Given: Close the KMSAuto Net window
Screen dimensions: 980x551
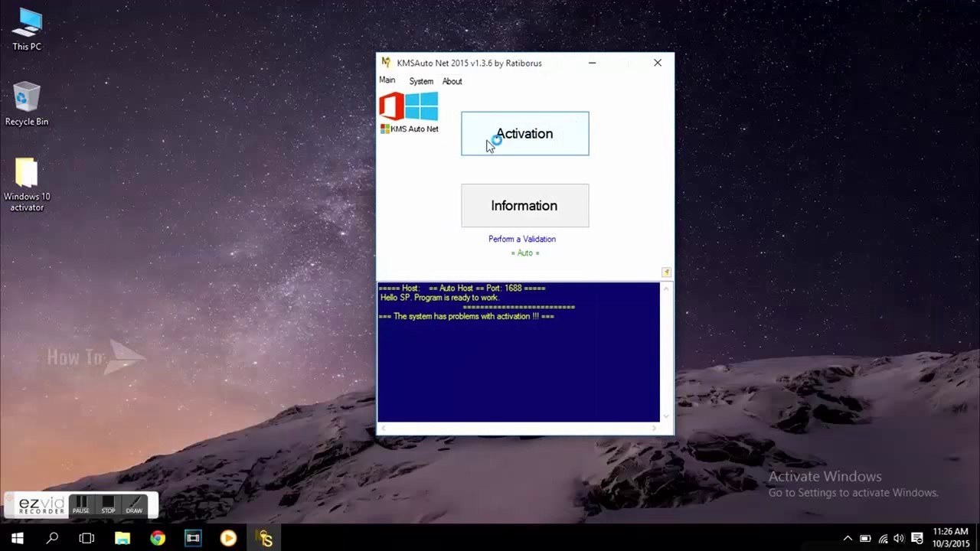Looking at the screenshot, I should tap(658, 63).
